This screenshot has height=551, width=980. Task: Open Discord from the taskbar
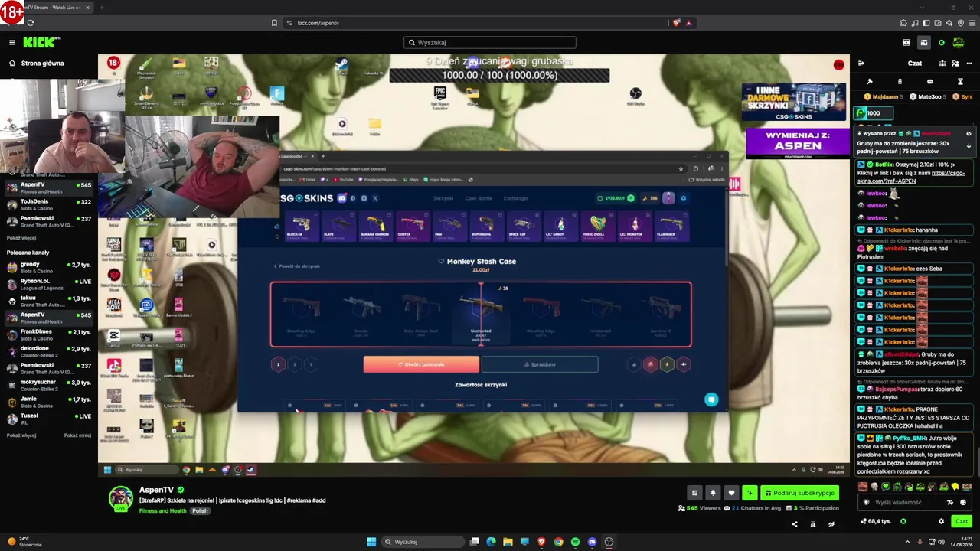point(592,542)
